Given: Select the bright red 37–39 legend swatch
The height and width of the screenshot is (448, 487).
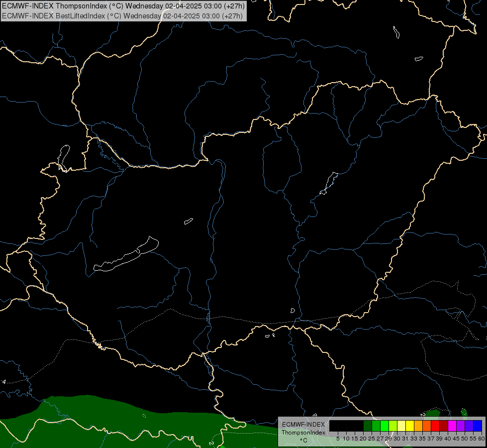Looking at the screenshot, I should pyautogui.click(x=435, y=426).
